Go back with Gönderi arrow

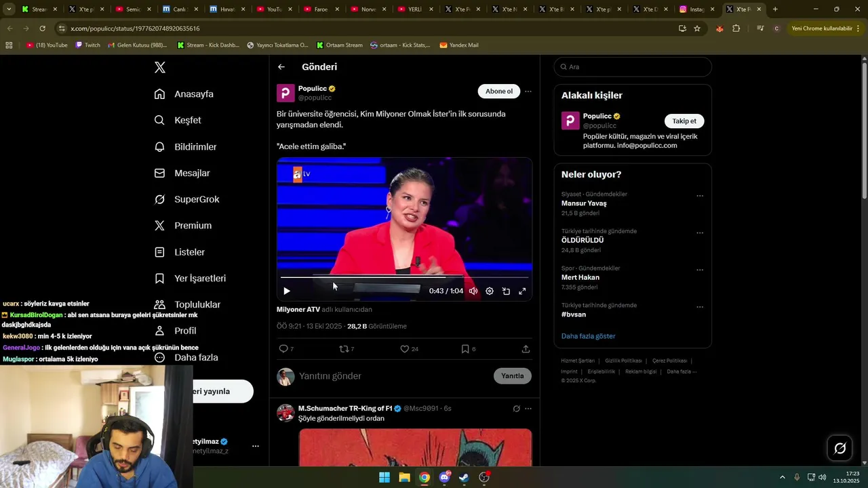click(x=281, y=67)
